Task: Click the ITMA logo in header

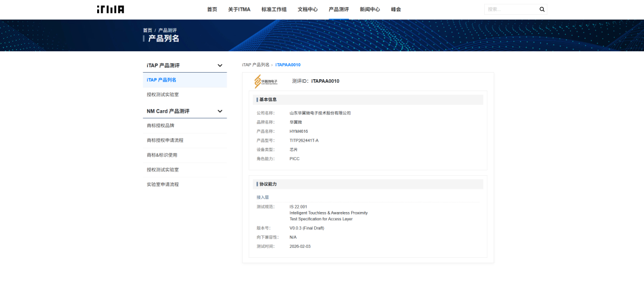Action: tap(110, 10)
